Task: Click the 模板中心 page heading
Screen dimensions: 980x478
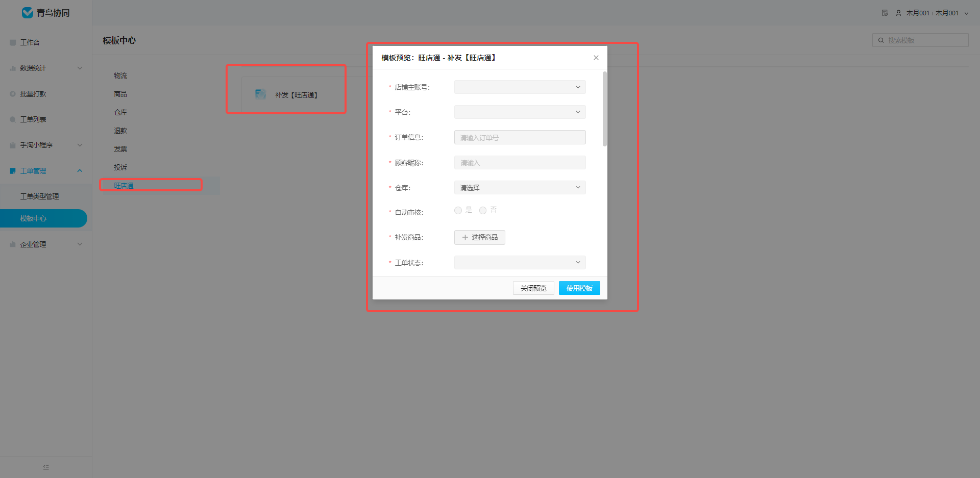Action: (119, 40)
